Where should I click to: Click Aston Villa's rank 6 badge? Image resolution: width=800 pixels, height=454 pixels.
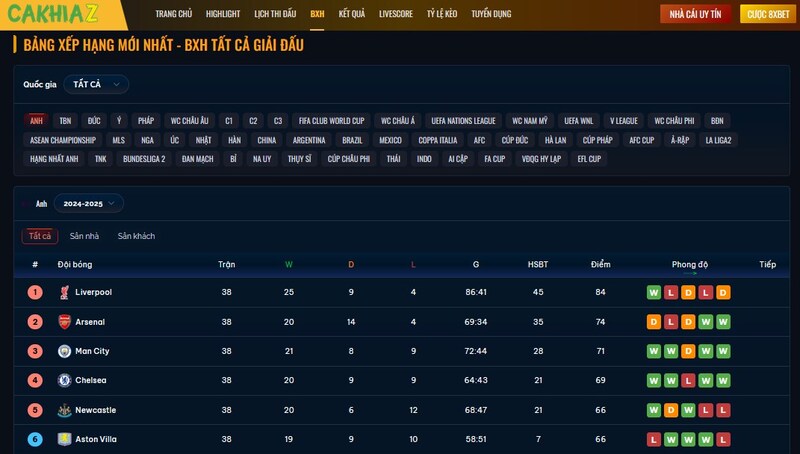35,439
